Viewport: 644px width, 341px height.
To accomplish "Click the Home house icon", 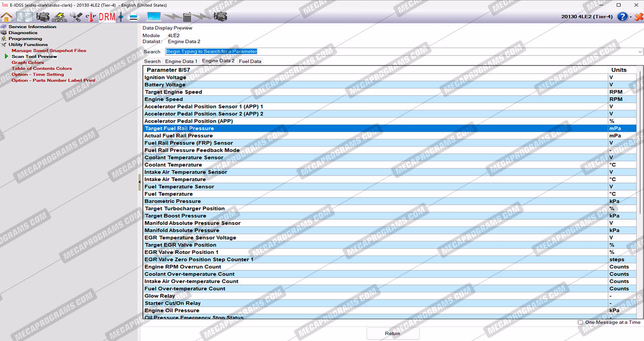I will pyautogui.click(x=7, y=17).
